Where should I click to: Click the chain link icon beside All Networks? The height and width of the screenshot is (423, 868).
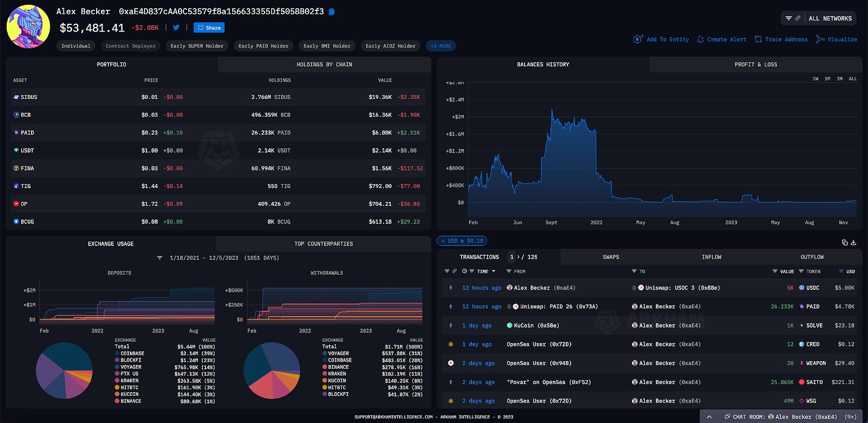(797, 18)
